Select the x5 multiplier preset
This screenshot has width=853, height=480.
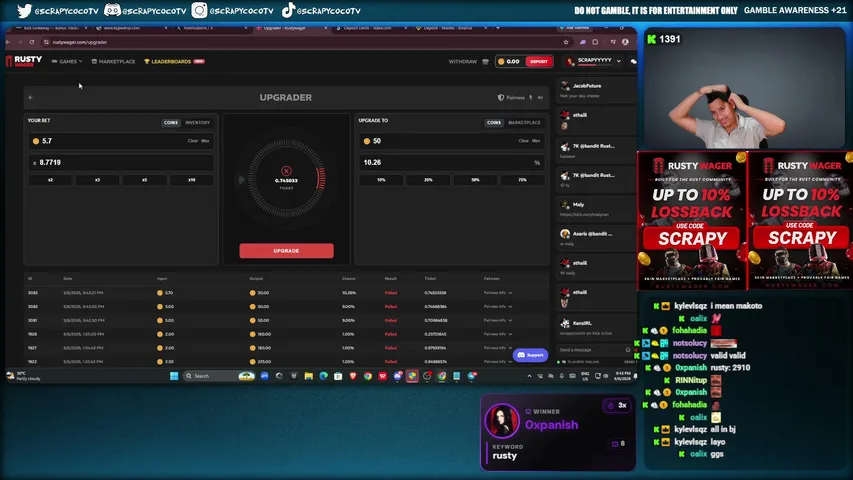(145, 180)
